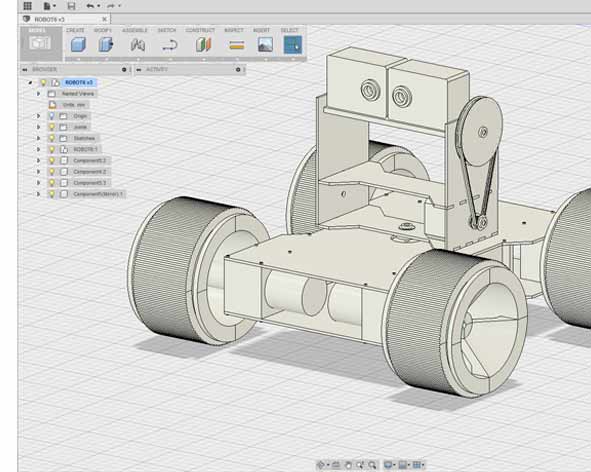Open the CREATE menu in toolbar
Image resolution: width=591 pixels, height=472 pixels.
tap(75, 30)
